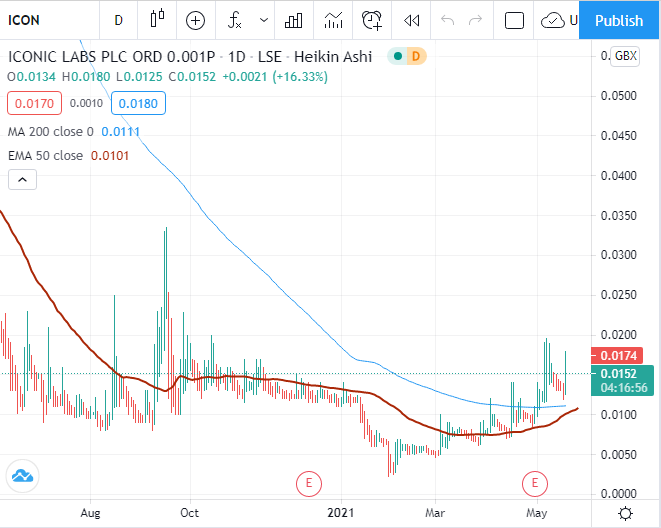The width and height of the screenshot is (661, 528).
Task: Click the blue 0.0180 buy price button
Action: coord(138,103)
